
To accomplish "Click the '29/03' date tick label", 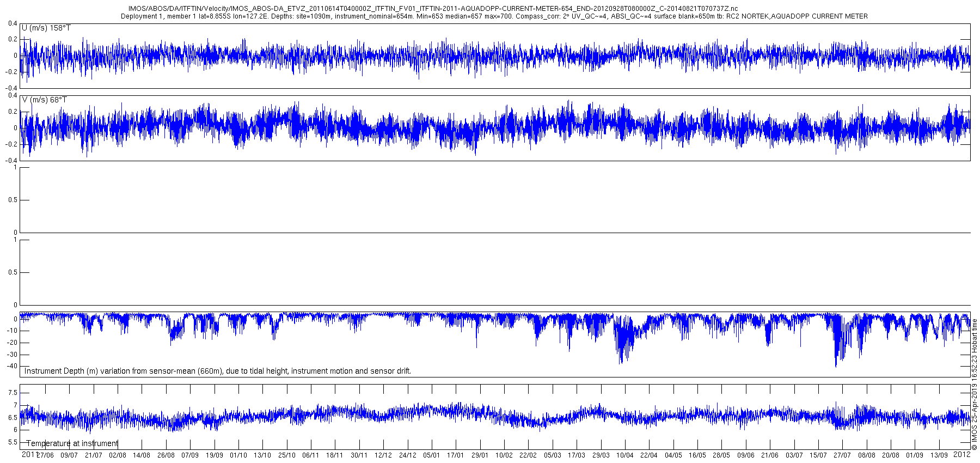I will (x=601, y=455).
